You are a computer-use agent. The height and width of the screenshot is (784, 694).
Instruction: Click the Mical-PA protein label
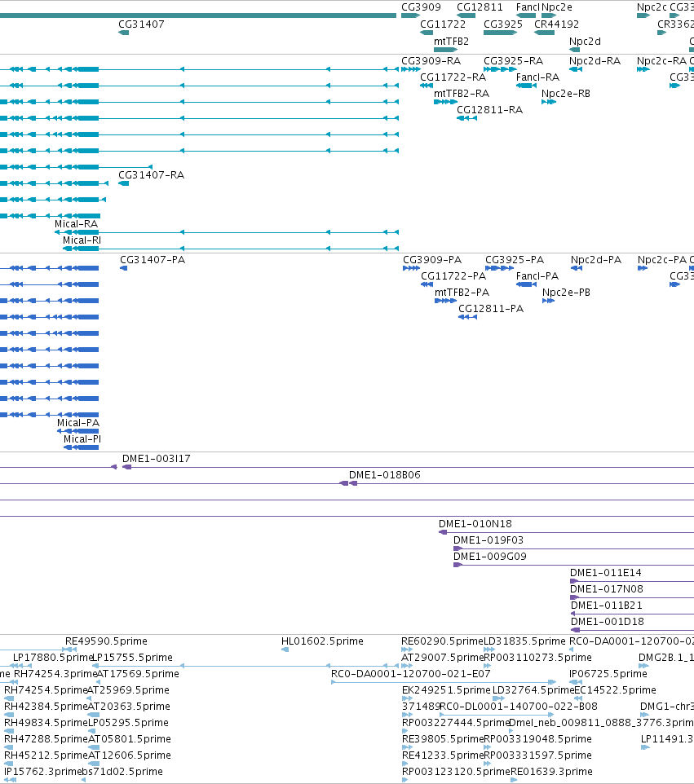pos(78,423)
